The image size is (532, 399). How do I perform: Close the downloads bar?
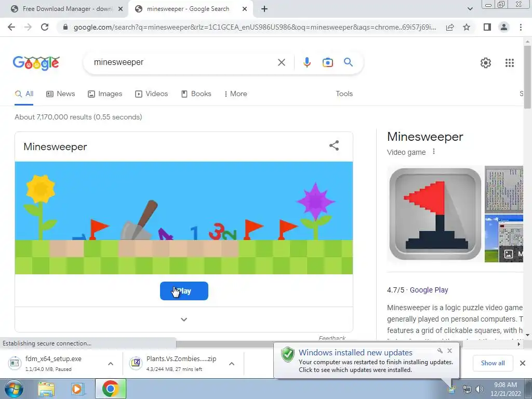pyautogui.click(x=523, y=363)
